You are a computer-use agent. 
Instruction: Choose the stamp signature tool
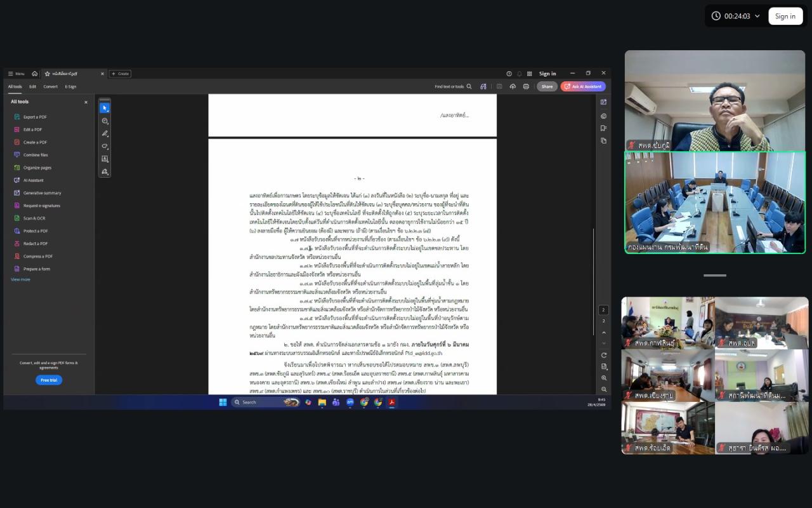pos(105,171)
